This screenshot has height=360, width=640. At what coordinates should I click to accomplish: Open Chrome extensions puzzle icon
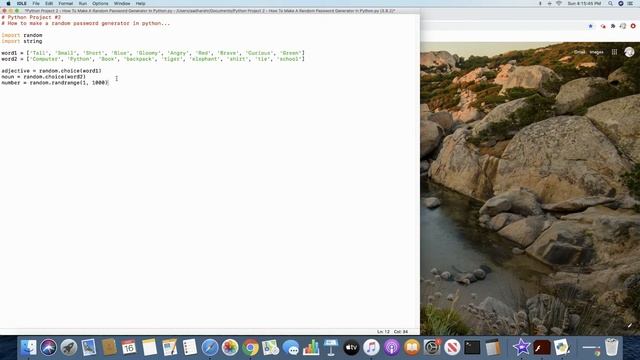click(613, 26)
